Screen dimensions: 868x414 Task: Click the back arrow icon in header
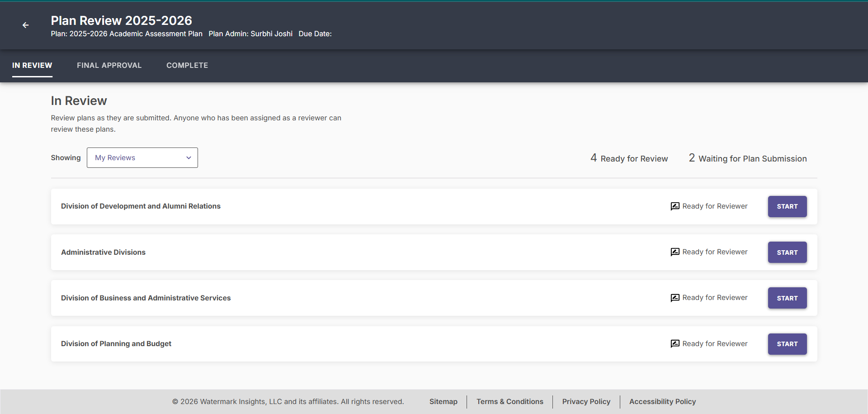[26, 25]
